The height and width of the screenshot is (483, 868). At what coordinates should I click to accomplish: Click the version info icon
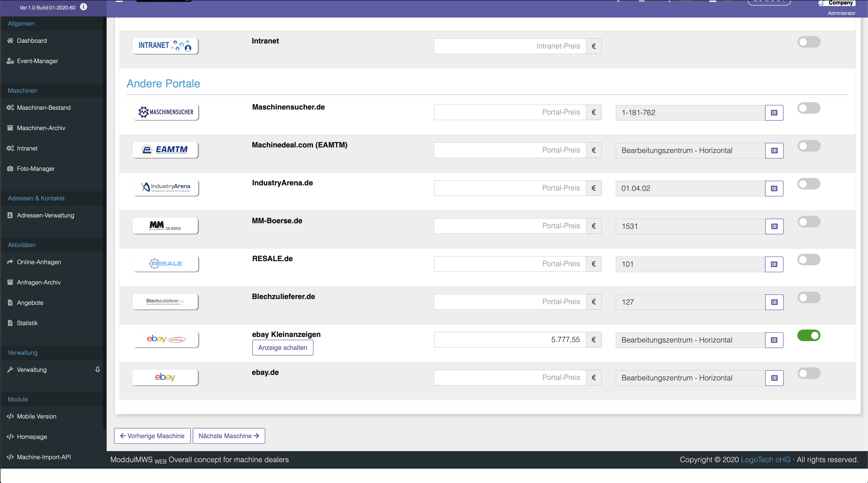point(83,7)
